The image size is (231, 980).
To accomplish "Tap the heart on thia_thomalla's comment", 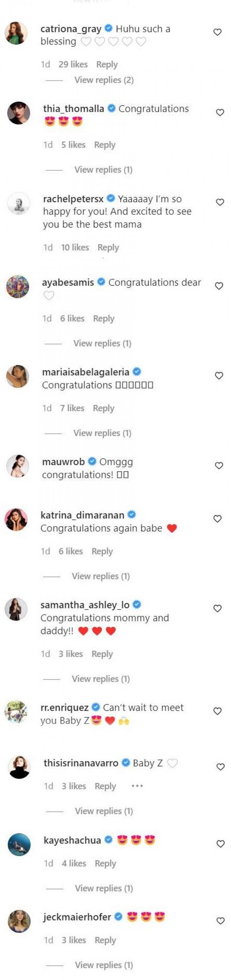I will (220, 112).
